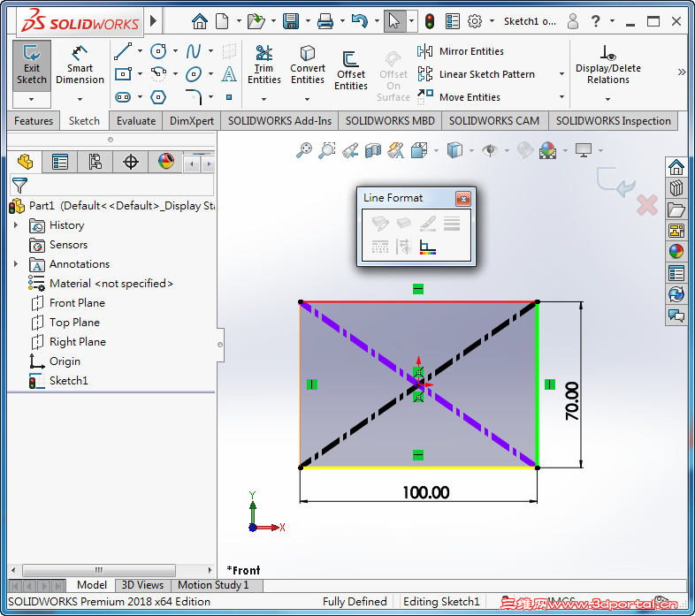Click the Section View icon
The width and height of the screenshot is (695, 616).
tap(373, 150)
